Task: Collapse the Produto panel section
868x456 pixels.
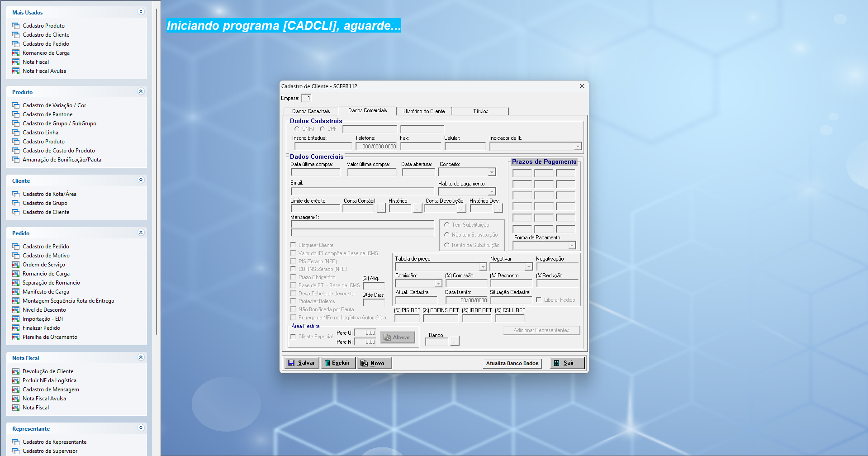Action: [x=141, y=91]
